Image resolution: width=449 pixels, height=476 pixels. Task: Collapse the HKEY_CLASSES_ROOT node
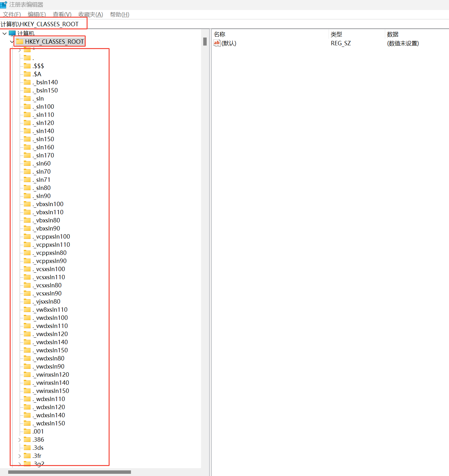pyautogui.click(x=12, y=42)
